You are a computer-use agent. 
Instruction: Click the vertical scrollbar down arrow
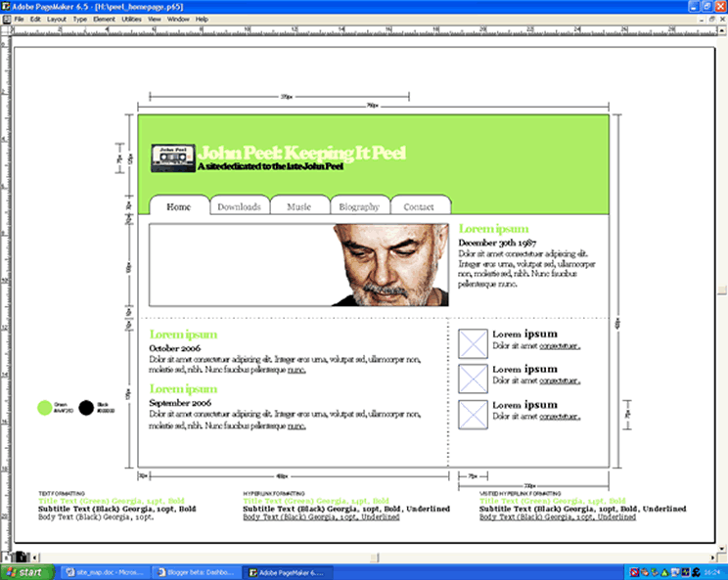[722, 548]
